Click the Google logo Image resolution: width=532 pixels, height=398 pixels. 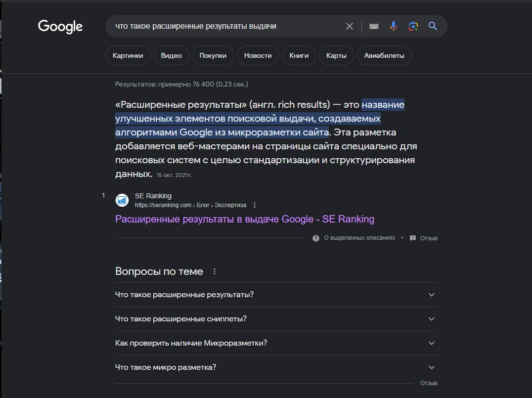60,27
